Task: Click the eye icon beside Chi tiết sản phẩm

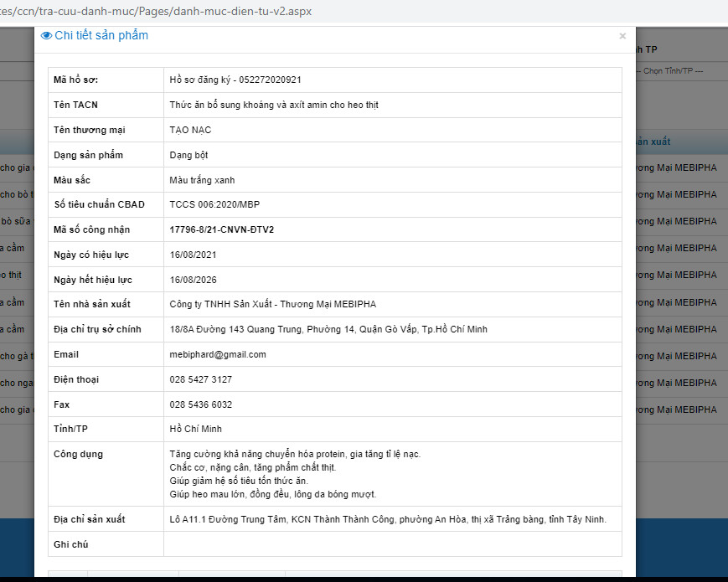Action: click(46, 36)
